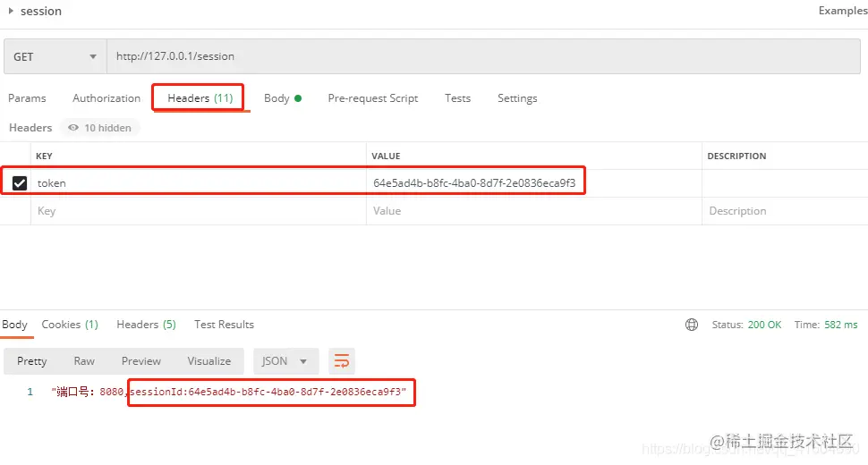Show the 10 hidden headers
The height and width of the screenshot is (465, 868).
[99, 128]
